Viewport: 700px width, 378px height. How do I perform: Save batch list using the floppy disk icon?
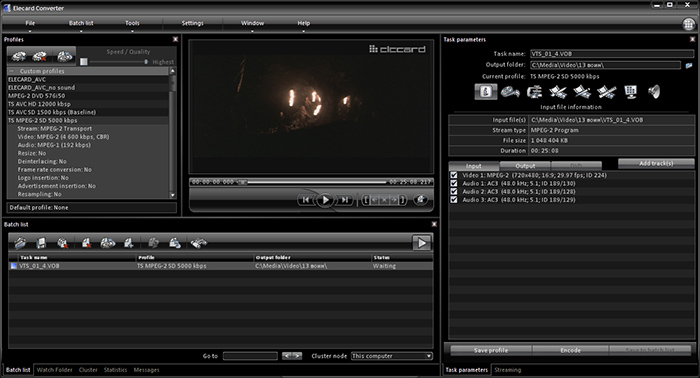coord(41,243)
